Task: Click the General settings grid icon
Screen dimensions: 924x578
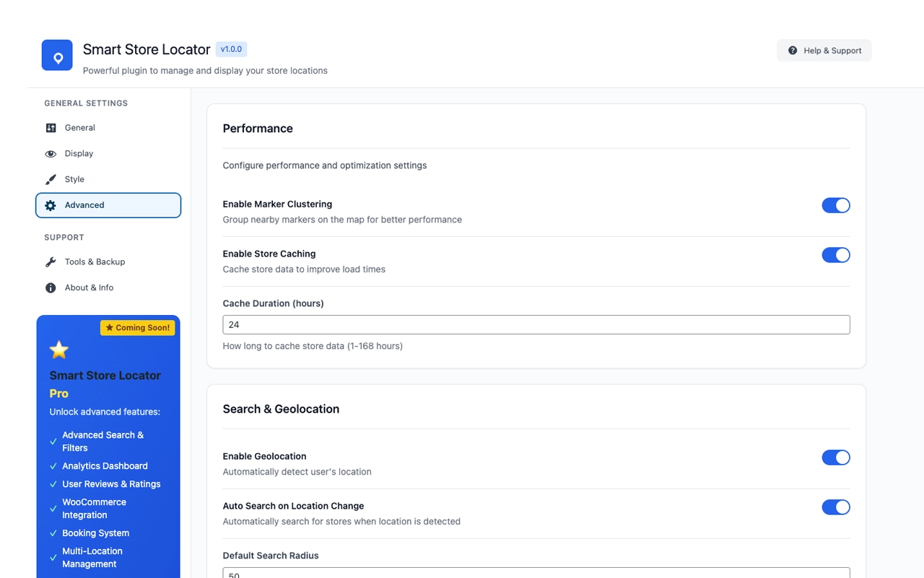Action: 51,128
